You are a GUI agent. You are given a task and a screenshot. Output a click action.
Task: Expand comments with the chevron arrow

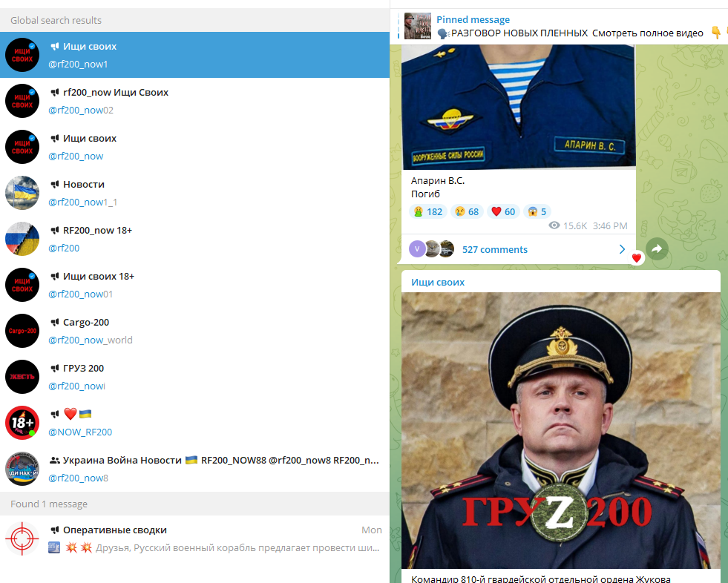[x=622, y=249]
